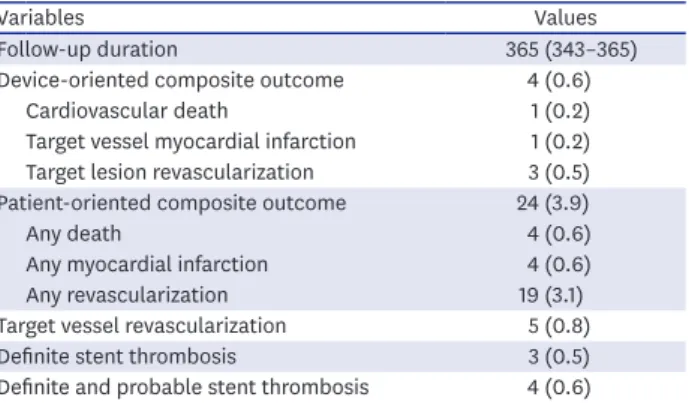Select the Follow-up duration row label
The image size is (689, 403).
pos(88,49)
